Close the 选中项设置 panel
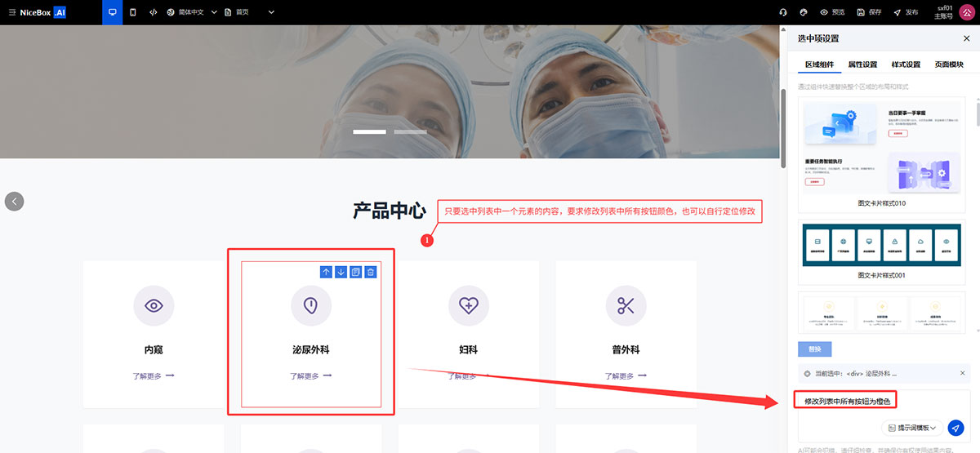This screenshot has width=980, height=453. [x=967, y=38]
